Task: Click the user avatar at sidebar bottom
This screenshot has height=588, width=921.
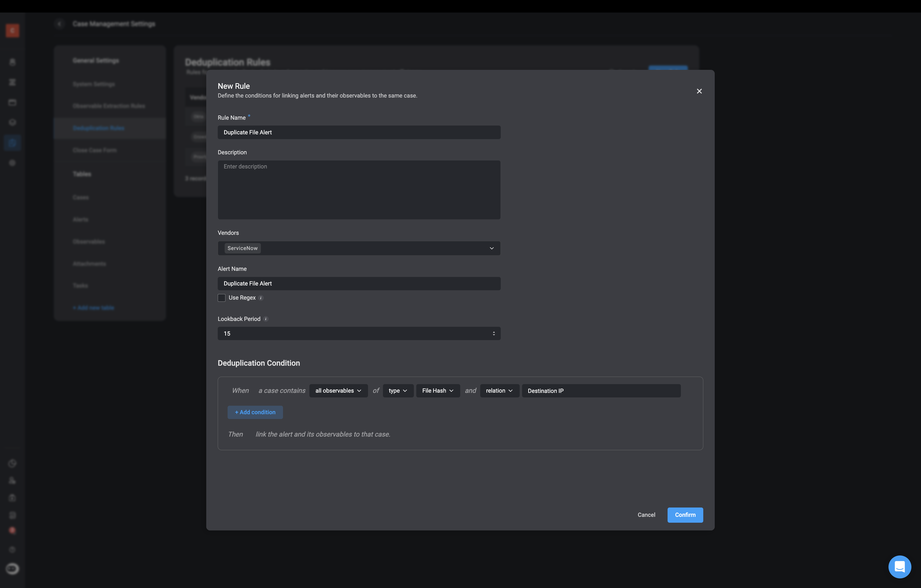Action: tap(12, 569)
